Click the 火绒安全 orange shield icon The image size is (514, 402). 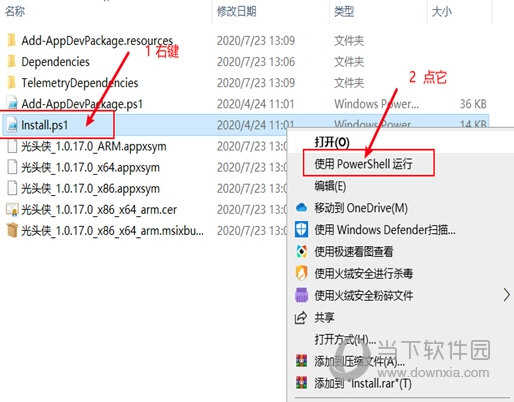(301, 273)
